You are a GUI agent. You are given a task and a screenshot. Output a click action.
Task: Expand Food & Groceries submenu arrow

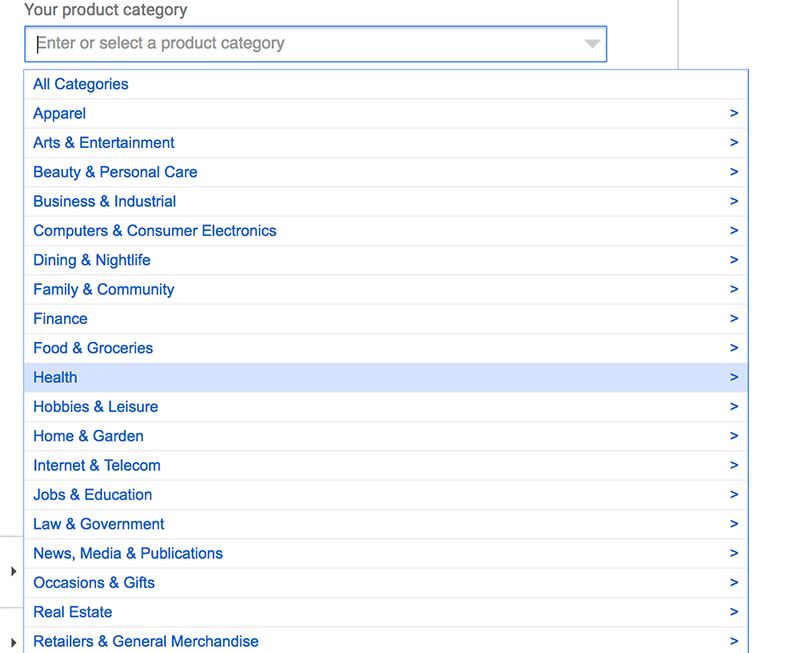pyautogui.click(x=734, y=348)
